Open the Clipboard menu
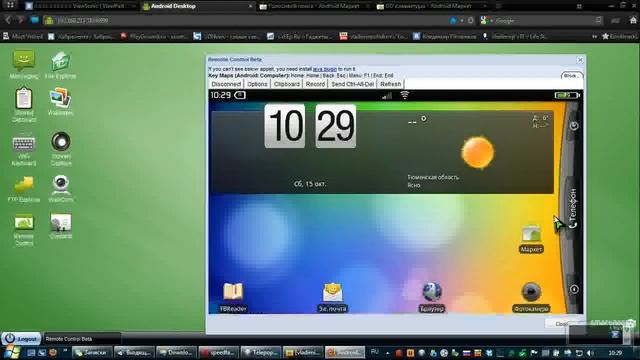The height and width of the screenshot is (360, 640). click(287, 84)
